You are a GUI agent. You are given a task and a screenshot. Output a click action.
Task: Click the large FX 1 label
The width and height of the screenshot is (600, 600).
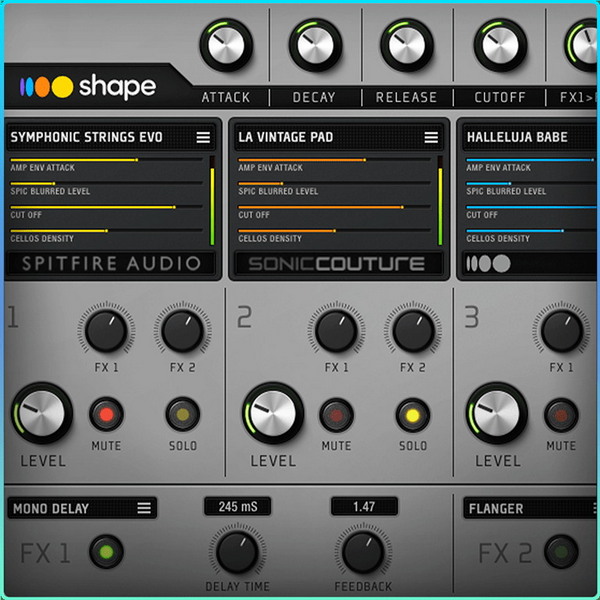point(46,553)
